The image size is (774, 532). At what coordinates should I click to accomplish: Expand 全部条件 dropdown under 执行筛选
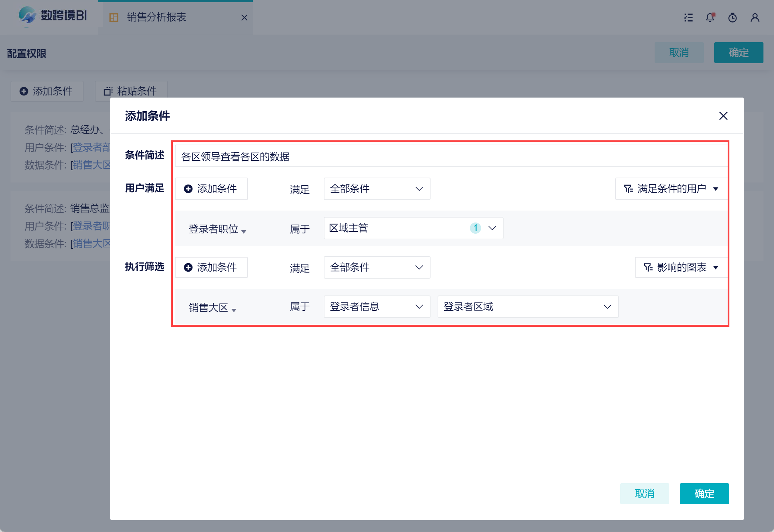coord(376,267)
